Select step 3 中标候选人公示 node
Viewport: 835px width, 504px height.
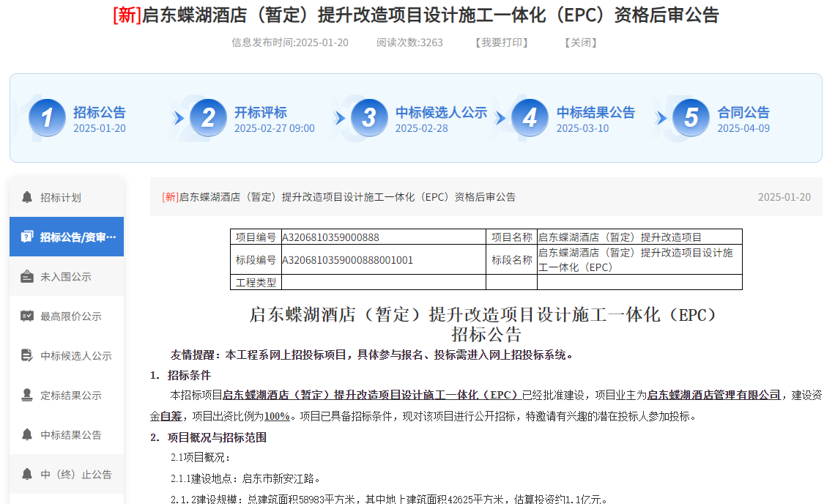pyautogui.click(x=369, y=117)
